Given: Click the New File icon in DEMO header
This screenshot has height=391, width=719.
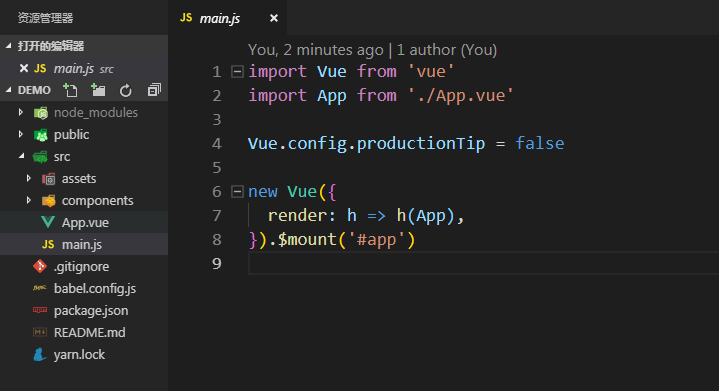Looking at the screenshot, I should point(70,90).
